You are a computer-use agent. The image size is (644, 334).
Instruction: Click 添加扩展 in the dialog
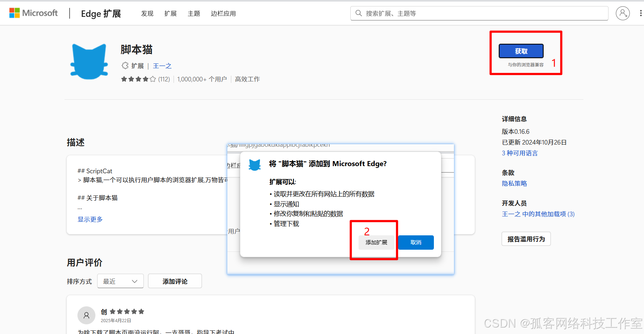click(x=376, y=243)
